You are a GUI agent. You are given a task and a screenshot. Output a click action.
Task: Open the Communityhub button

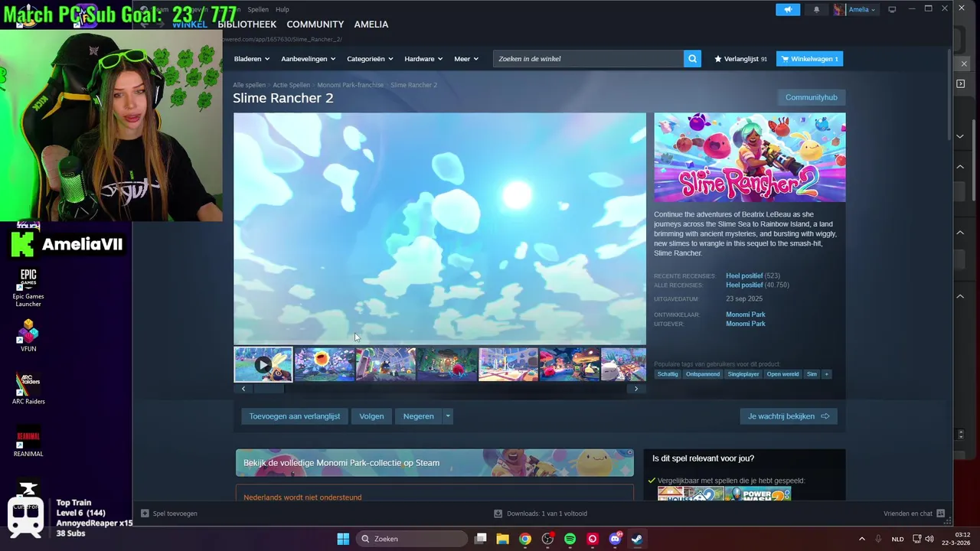(x=812, y=97)
